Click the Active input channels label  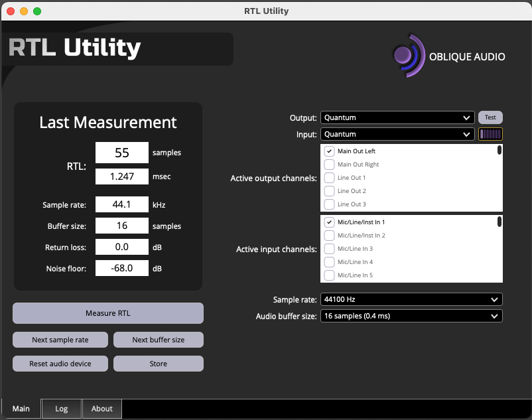(276, 249)
